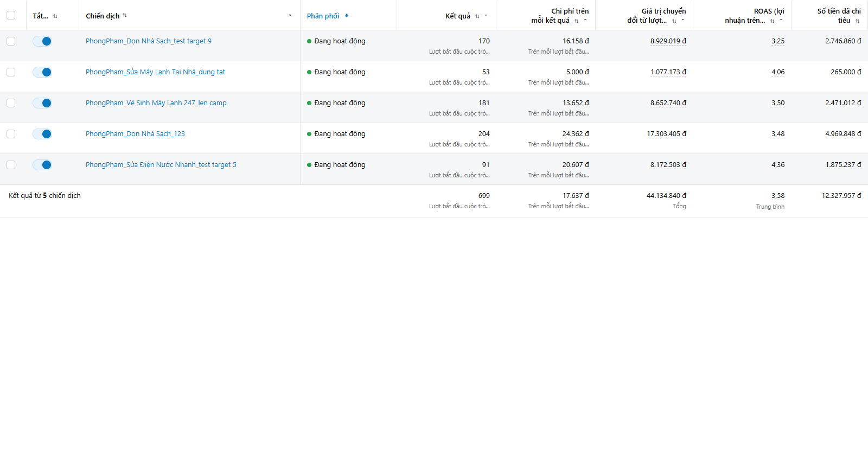
Task: Click conversion value 8.929.019 đ
Action: (668, 41)
